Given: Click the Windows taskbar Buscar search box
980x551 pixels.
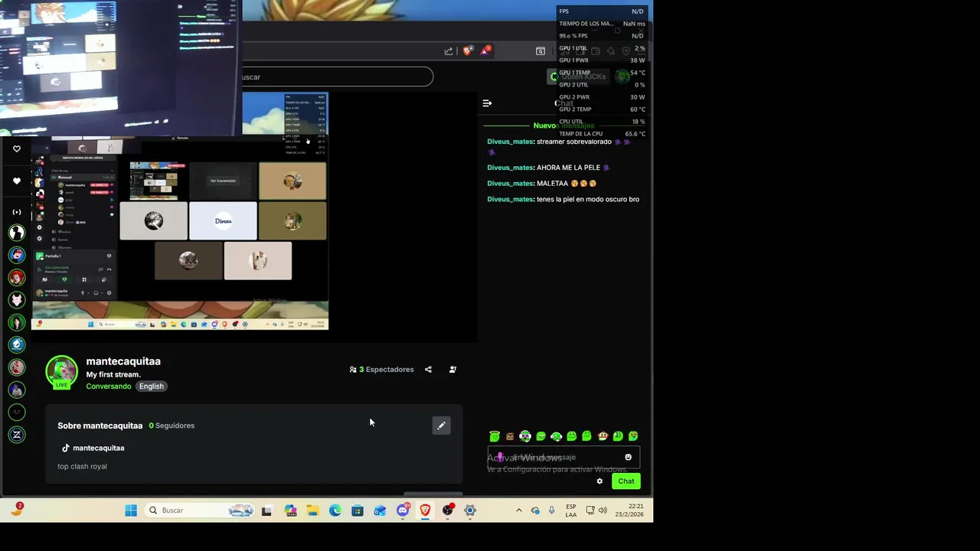Looking at the screenshot, I should [x=199, y=510].
